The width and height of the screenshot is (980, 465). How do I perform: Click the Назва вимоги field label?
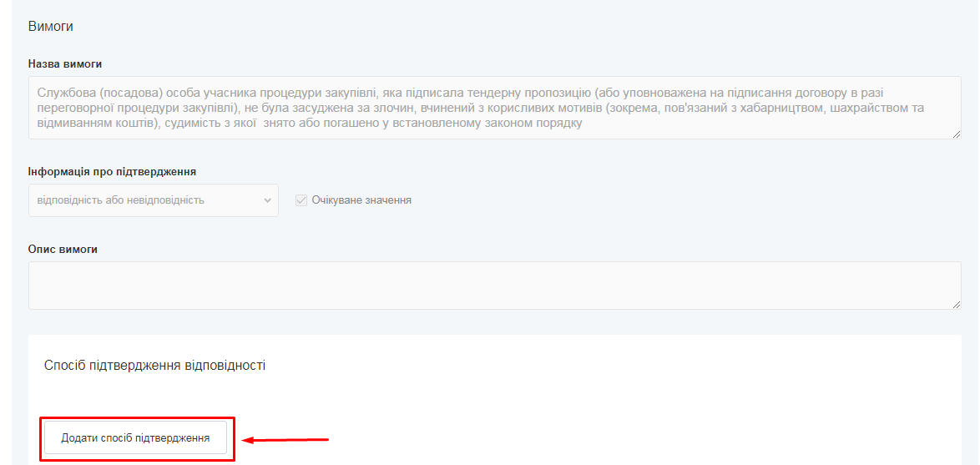pos(65,63)
